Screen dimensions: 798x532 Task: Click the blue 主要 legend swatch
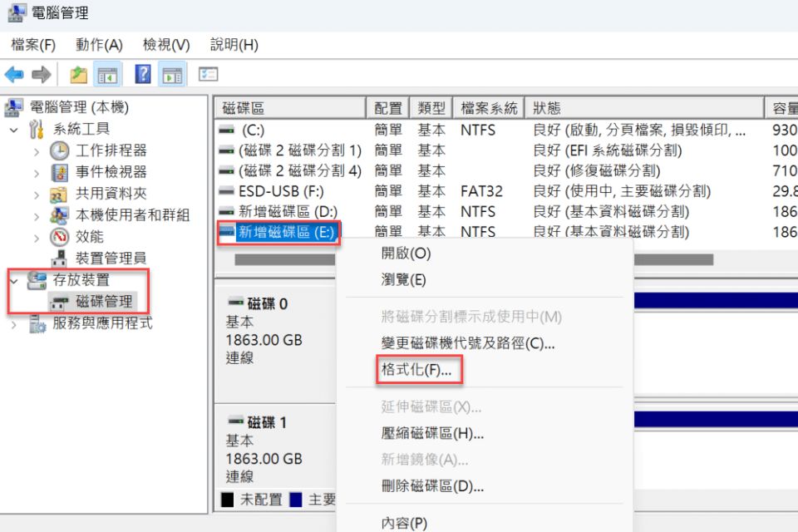click(296, 500)
